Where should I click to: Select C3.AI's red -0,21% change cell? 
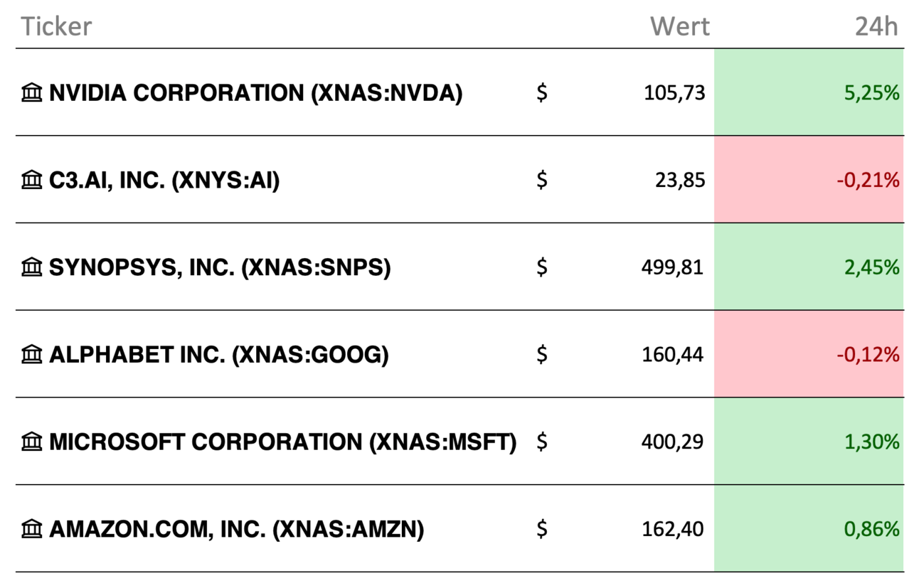(809, 181)
